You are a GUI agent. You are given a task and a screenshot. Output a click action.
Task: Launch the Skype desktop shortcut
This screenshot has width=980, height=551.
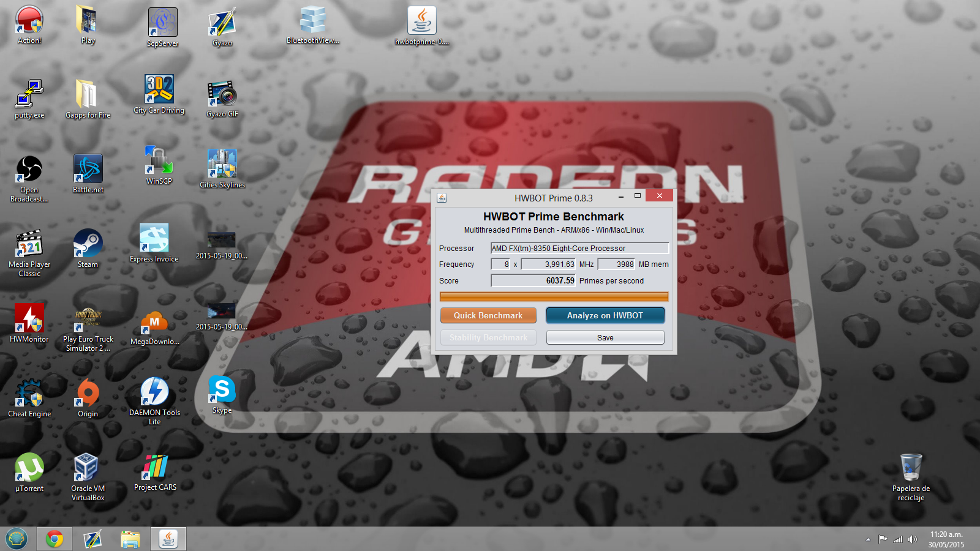[x=222, y=395]
